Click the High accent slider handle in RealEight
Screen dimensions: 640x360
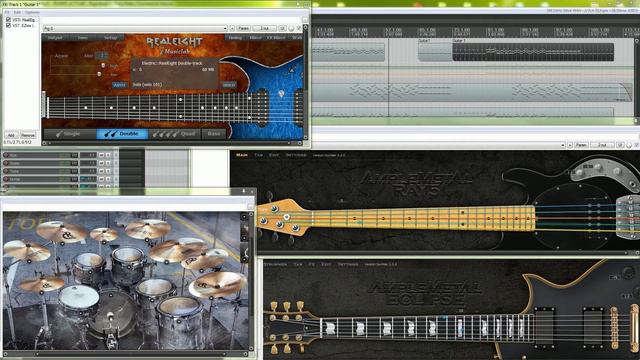click(x=103, y=65)
